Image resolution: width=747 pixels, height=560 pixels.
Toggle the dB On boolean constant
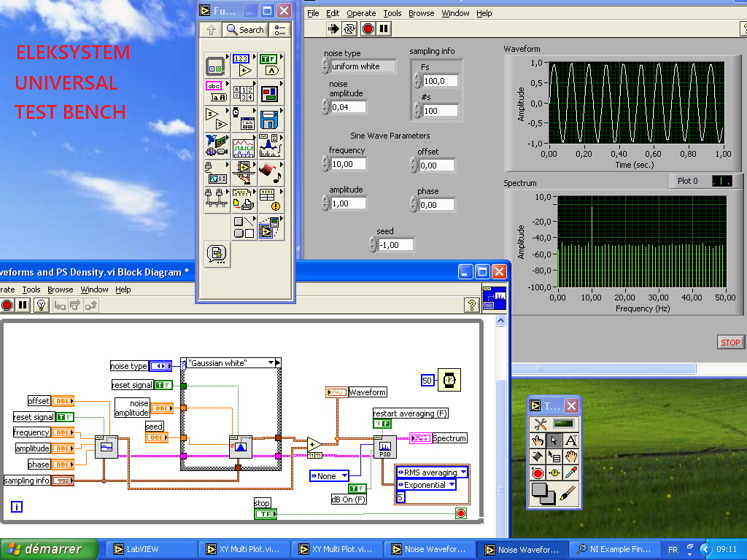click(357, 489)
